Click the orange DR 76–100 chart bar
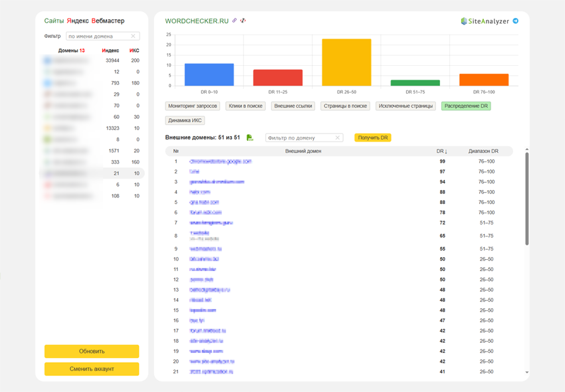This screenshot has height=392, width=565. point(484,80)
